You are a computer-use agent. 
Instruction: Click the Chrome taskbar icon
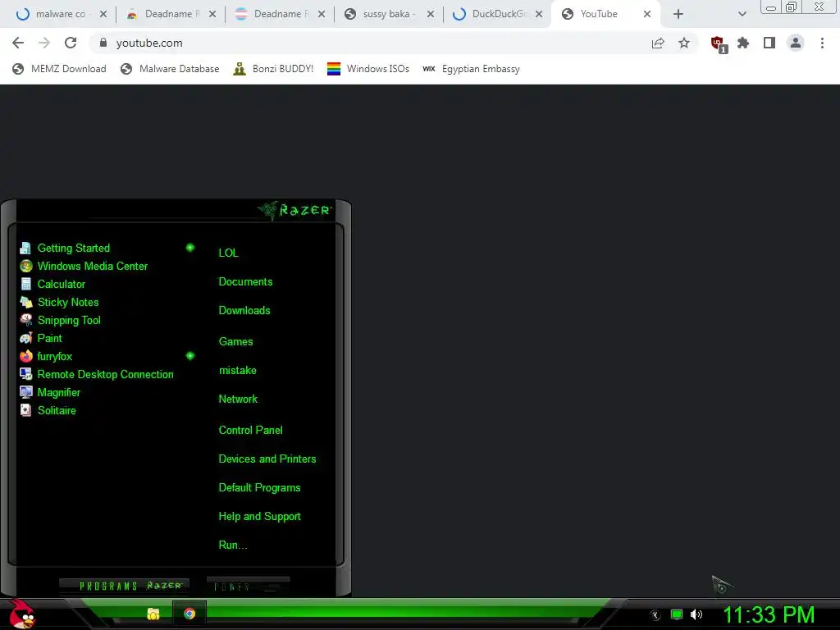tap(189, 614)
